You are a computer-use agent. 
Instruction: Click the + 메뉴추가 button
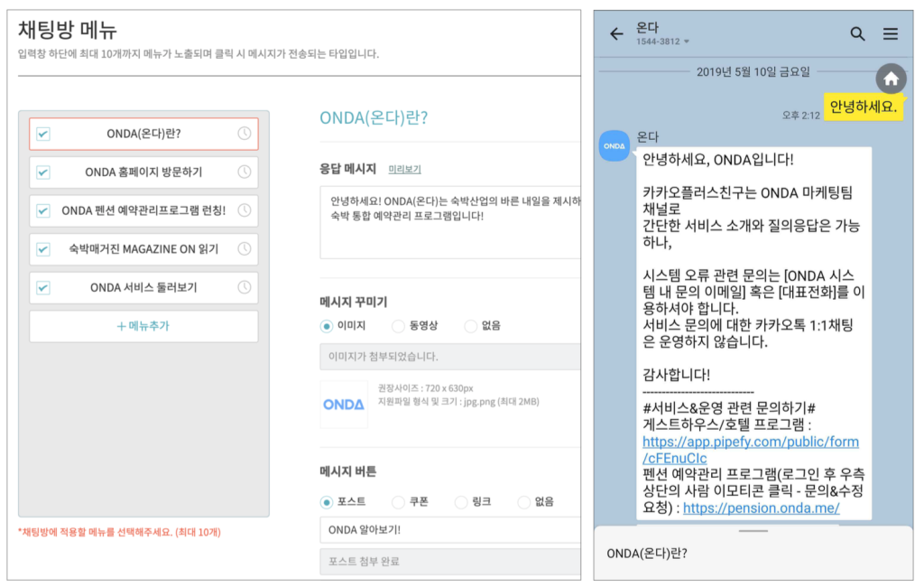coord(143,326)
